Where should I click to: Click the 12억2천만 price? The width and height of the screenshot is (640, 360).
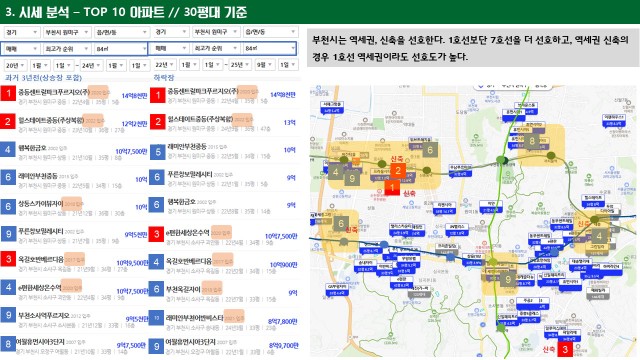[x=134, y=124]
